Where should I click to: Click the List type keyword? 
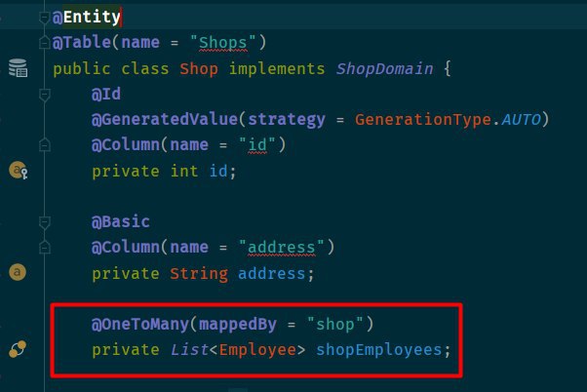pyautogui.click(x=189, y=350)
